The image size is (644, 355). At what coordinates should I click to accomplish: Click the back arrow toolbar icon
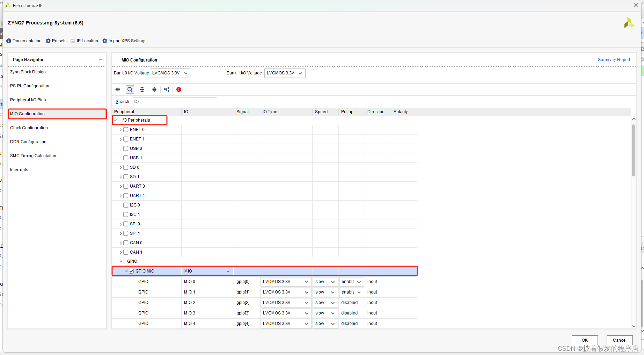[x=118, y=89]
